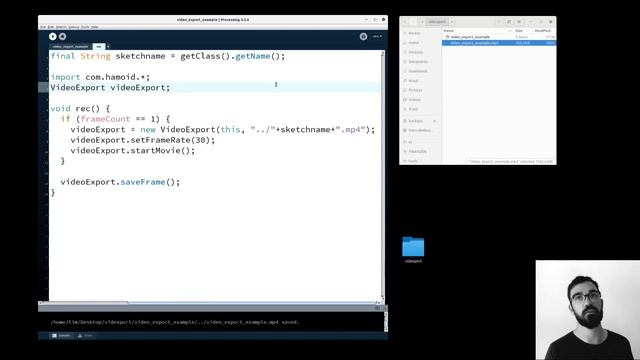This screenshot has height=360, width=640.
Task: Toggle file manager view mode icon
Action: point(509,22)
